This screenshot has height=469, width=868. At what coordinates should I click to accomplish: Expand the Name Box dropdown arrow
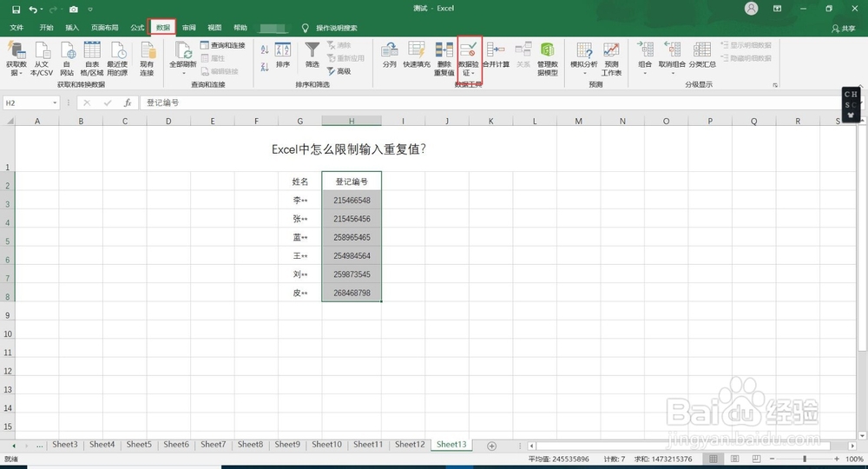point(55,103)
